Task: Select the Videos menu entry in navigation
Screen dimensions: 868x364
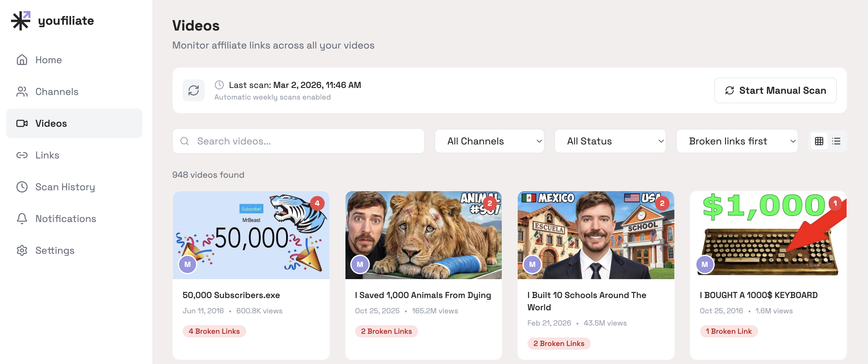Action: tap(51, 123)
